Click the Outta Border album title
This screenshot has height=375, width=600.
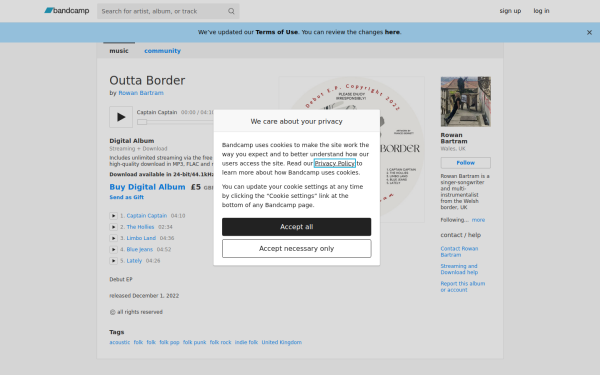(x=147, y=80)
